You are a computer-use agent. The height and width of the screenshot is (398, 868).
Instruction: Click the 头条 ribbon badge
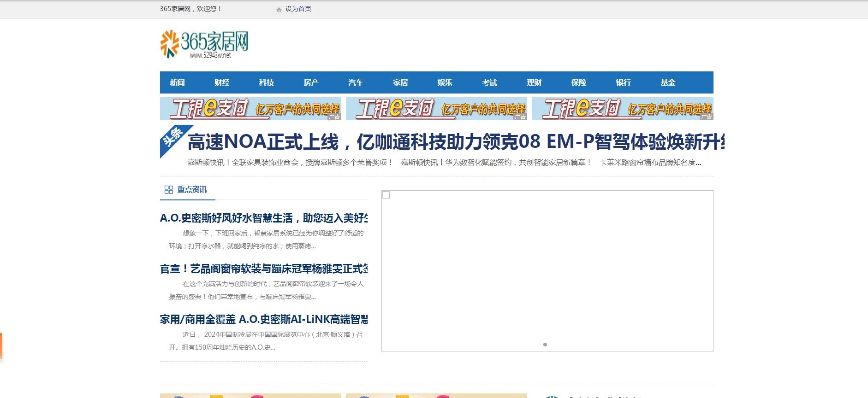click(173, 138)
